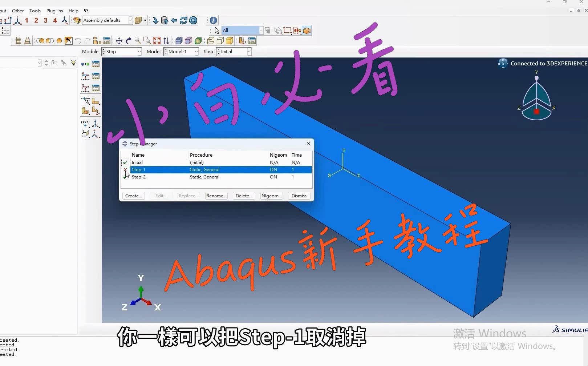Enable Hidden render style
The image size is (588, 366).
coord(220,41)
